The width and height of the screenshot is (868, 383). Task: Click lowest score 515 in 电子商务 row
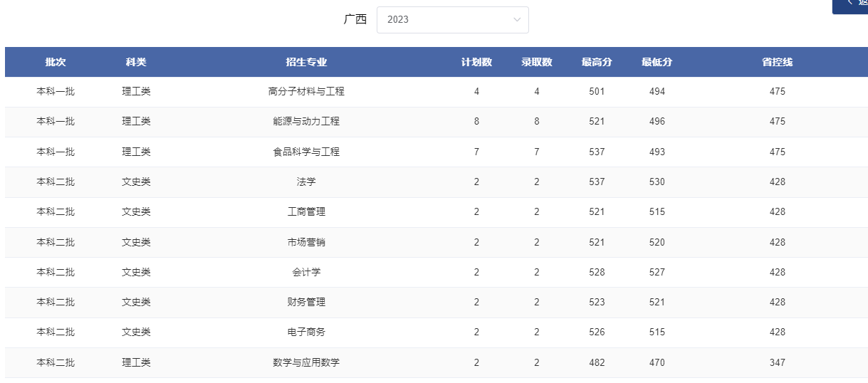(x=657, y=332)
